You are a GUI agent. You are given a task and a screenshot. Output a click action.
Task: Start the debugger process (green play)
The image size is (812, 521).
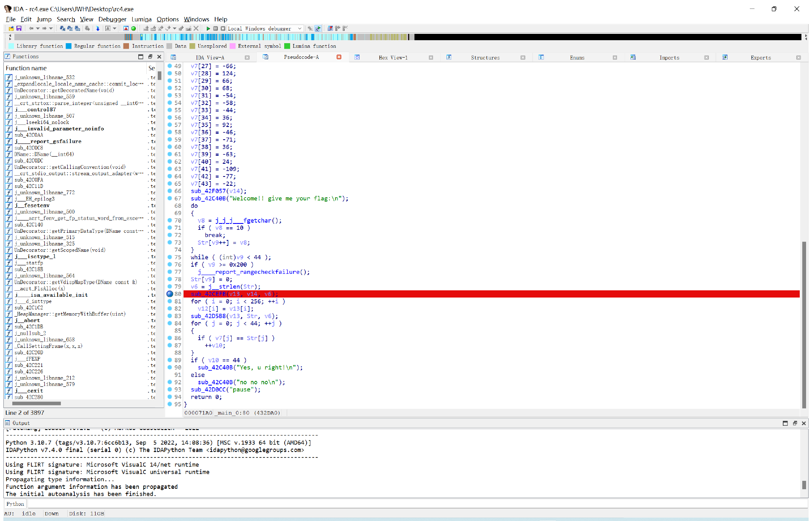[x=208, y=28]
